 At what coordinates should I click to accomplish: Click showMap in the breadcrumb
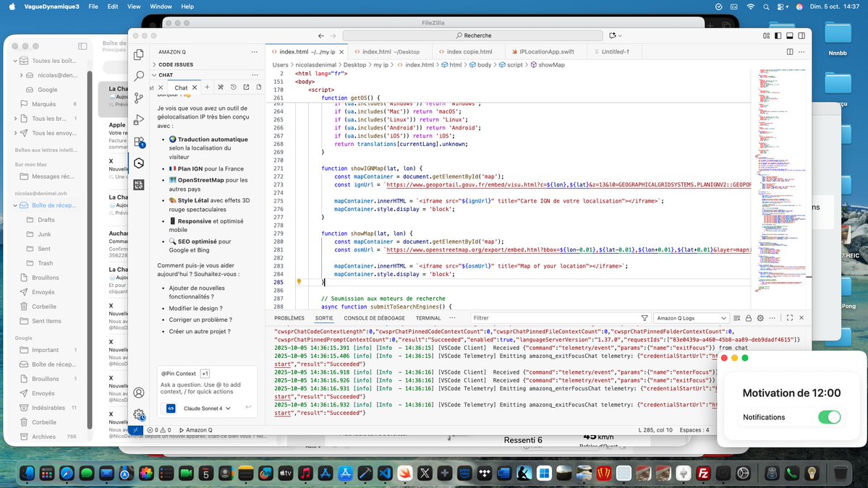pyautogui.click(x=547, y=64)
